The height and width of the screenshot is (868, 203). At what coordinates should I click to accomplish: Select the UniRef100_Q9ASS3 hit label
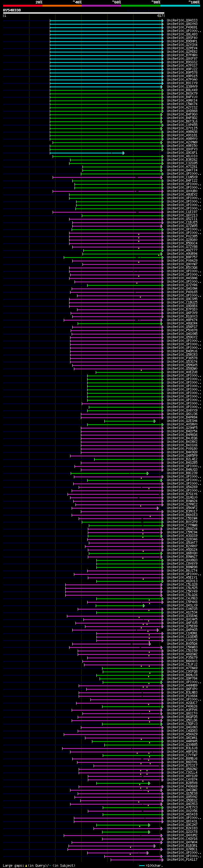(182, 21)
